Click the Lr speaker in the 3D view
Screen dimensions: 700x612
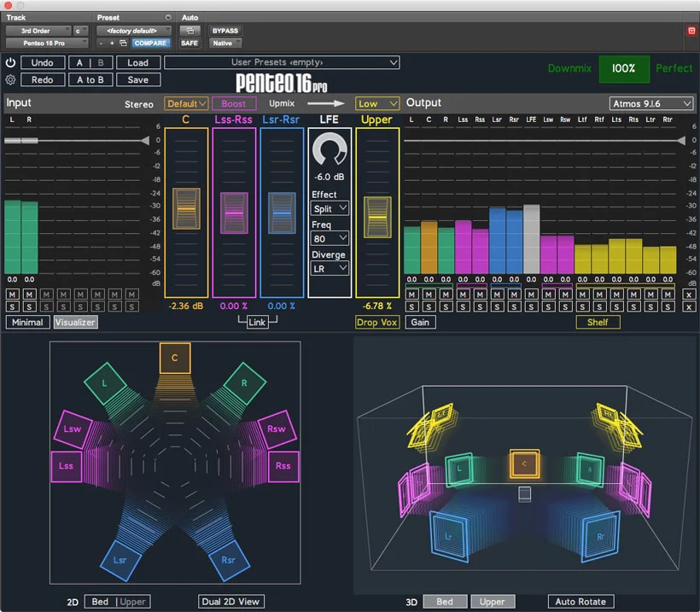449,536
